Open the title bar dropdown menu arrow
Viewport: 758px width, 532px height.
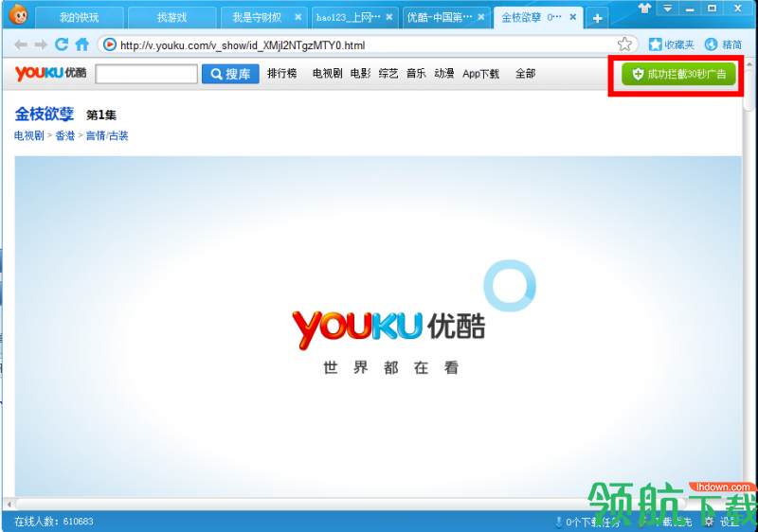tap(668, 9)
